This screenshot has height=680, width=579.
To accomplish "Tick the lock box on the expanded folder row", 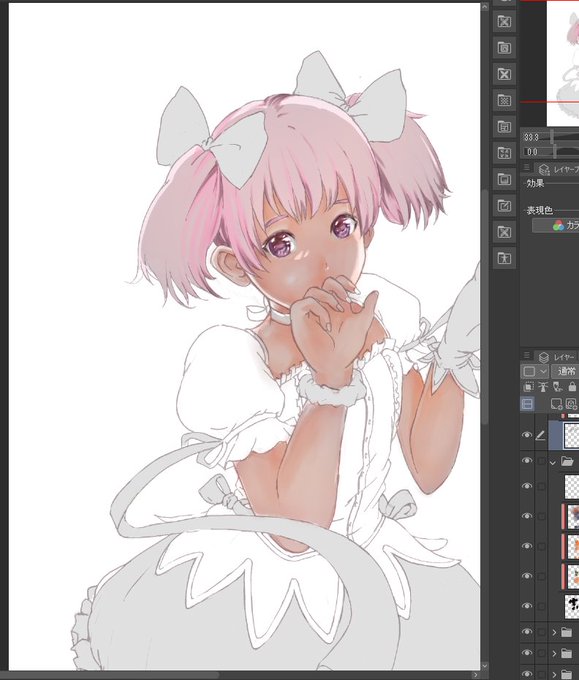I will pyautogui.click(x=541, y=461).
